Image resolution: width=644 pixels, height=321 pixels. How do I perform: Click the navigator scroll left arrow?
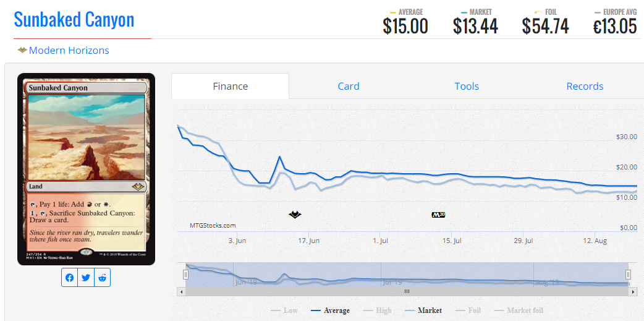[181, 291]
